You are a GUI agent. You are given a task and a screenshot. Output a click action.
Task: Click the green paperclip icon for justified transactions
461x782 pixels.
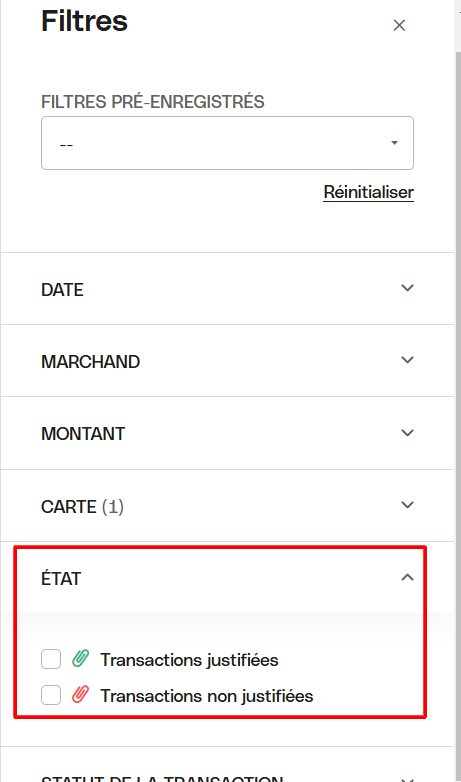pyautogui.click(x=80, y=659)
